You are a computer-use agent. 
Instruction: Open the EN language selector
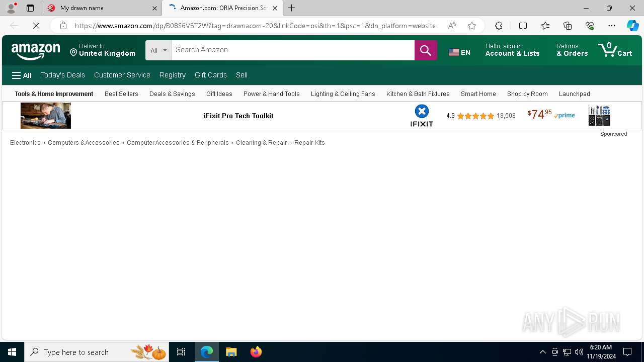click(x=459, y=52)
